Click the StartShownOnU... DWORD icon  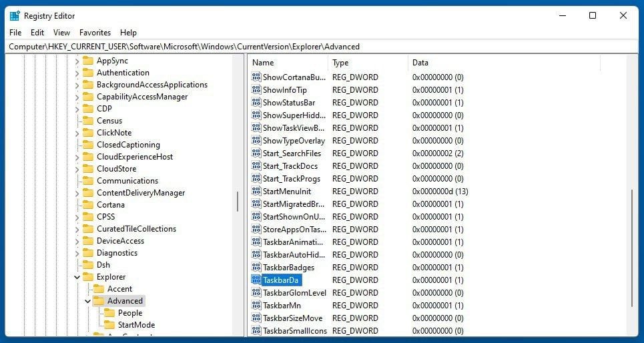pos(256,216)
